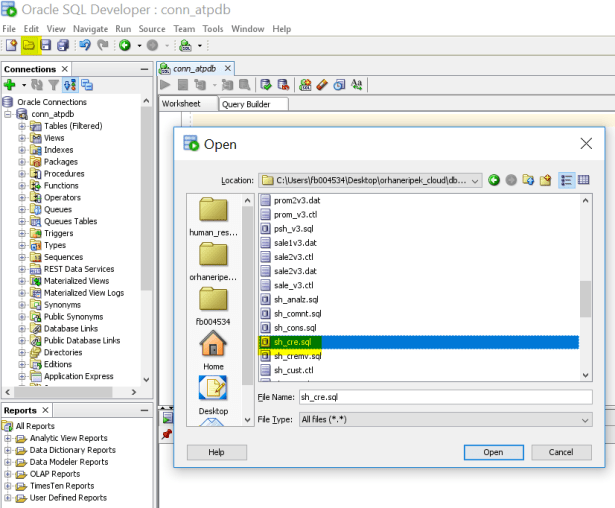
Task: Open the Tools menu
Action: pyautogui.click(x=212, y=29)
